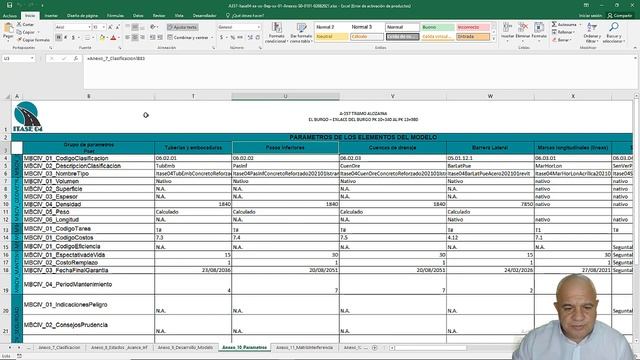Viewport: 640px width, 360px height.
Task: Click the Autosuma sigma icon
Action: 554,24
